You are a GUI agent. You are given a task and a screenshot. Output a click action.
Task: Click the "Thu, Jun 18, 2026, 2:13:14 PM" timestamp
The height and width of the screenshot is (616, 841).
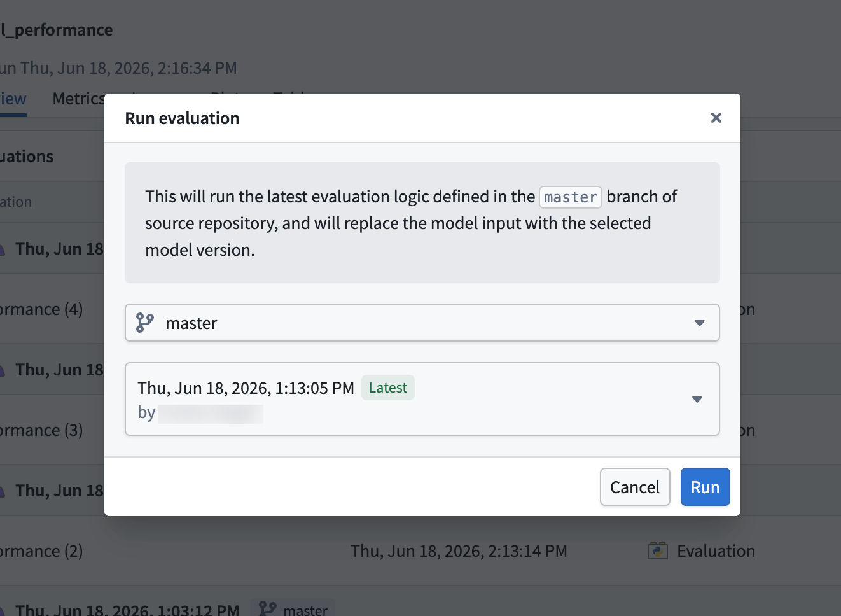459,551
